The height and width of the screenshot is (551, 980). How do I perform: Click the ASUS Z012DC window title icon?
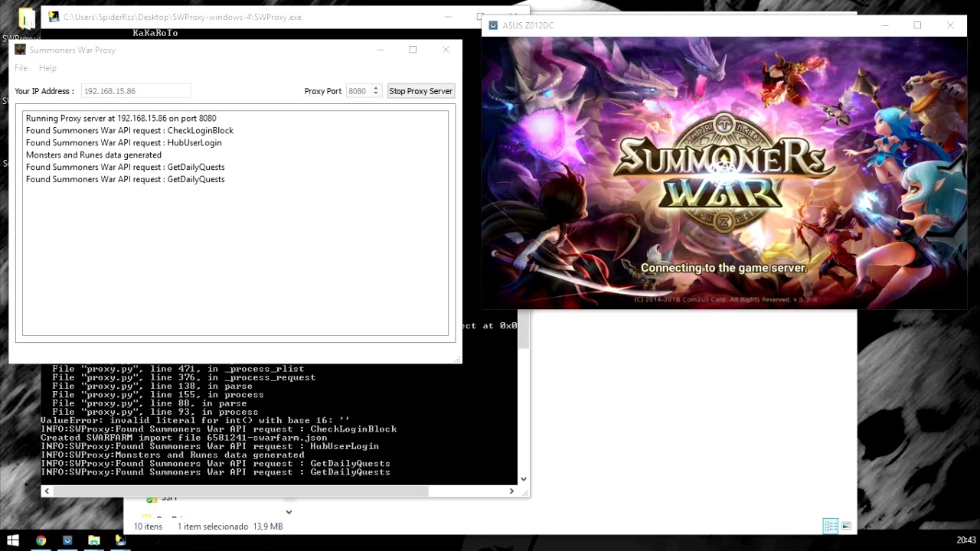(x=493, y=25)
